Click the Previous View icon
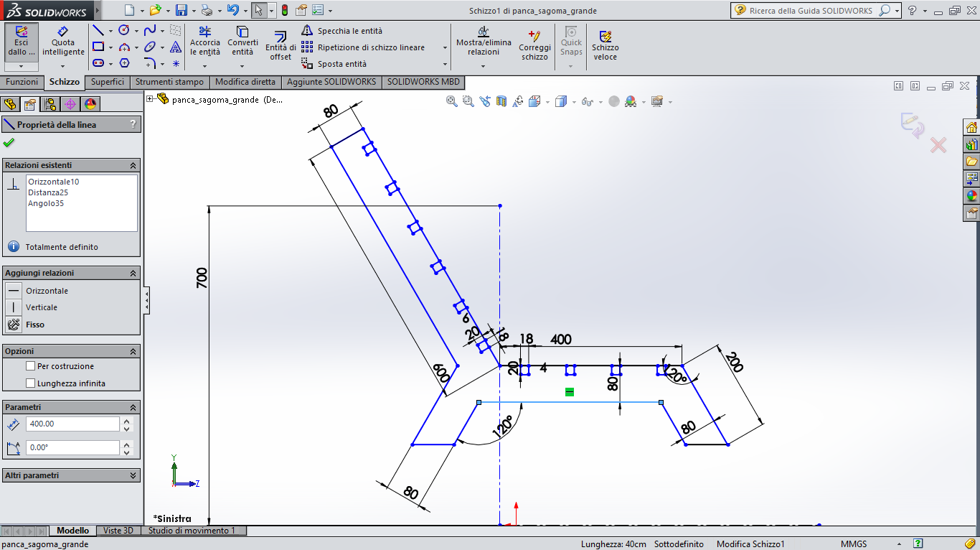Viewport: 980px width, 550px height. click(x=485, y=102)
